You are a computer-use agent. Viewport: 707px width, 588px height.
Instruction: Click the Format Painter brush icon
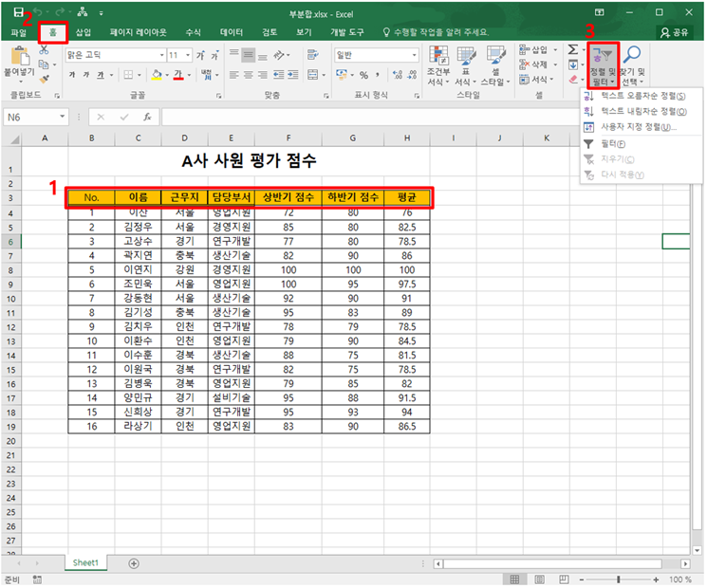coord(44,80)
